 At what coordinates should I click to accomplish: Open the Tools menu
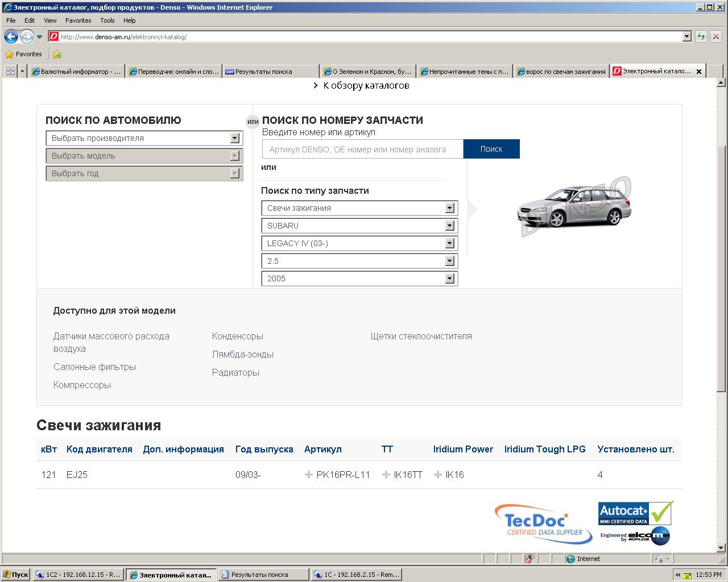[107, 20]
